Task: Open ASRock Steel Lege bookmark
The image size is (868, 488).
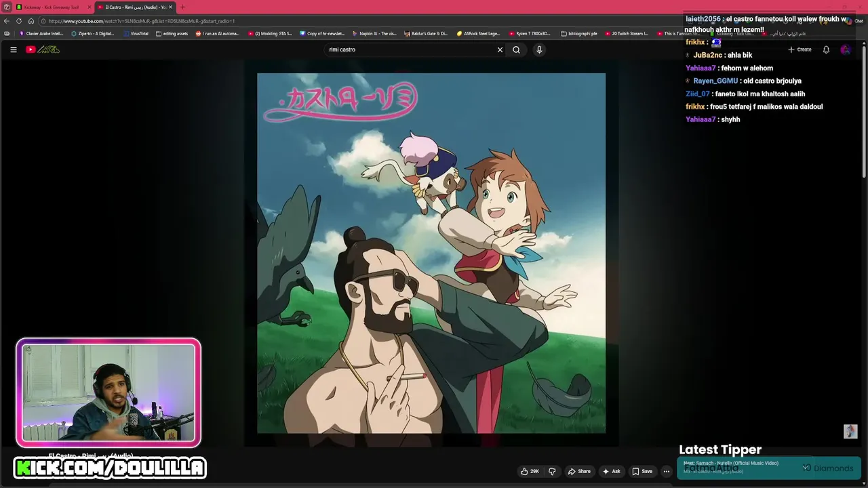Action: 478,33
